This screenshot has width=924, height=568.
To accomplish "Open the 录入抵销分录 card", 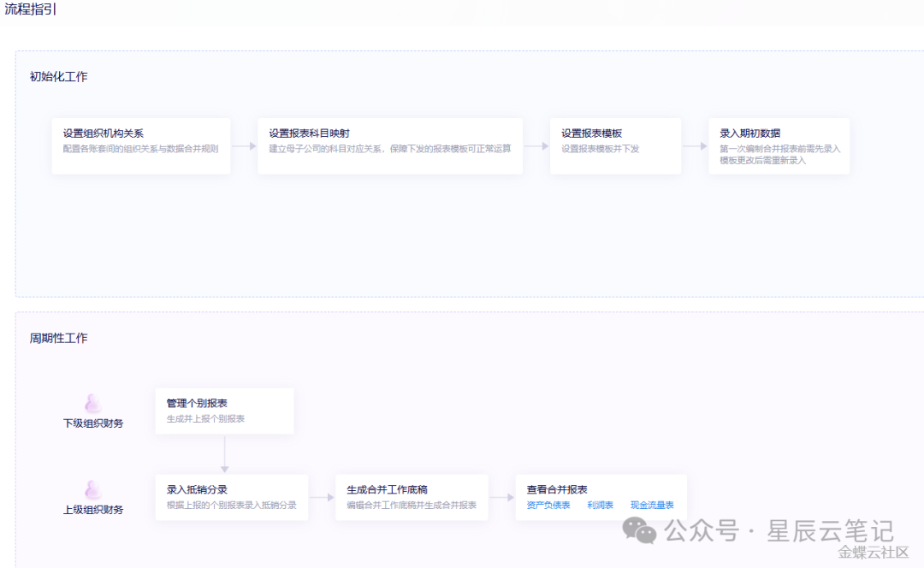I will [x=232, y=497].
